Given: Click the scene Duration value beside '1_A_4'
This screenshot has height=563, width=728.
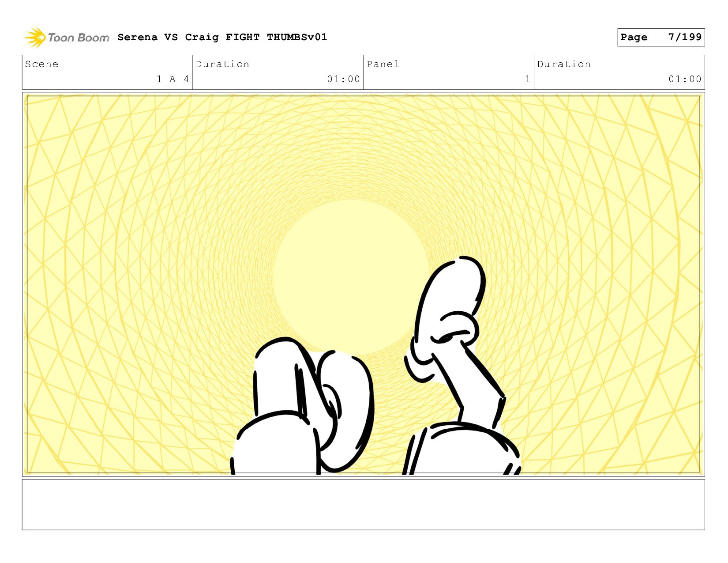Looking at the screenshot, I should (343, 79).
